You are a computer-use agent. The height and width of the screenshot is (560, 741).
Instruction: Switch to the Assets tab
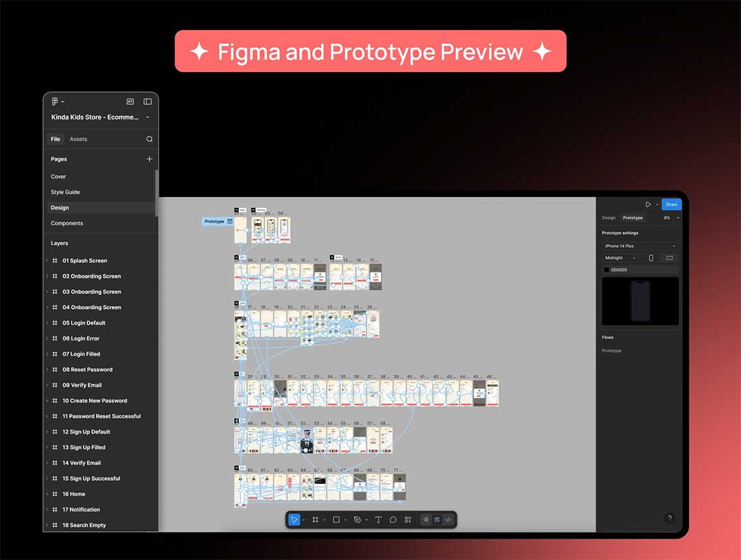click(x=78, y=139)
